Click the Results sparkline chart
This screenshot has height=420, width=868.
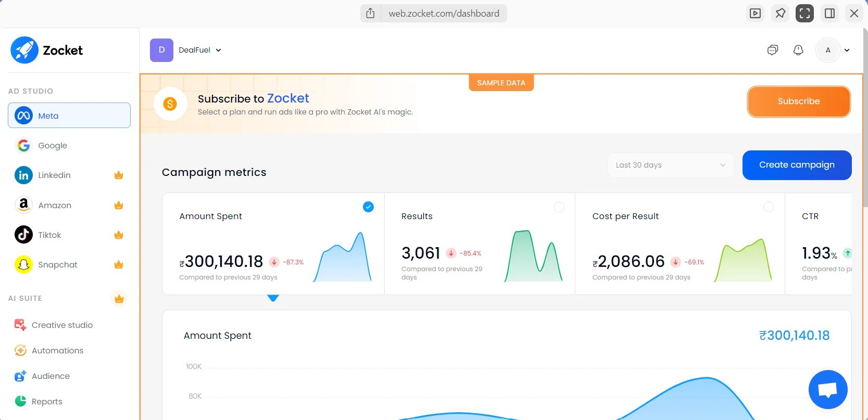click(533, 256)
